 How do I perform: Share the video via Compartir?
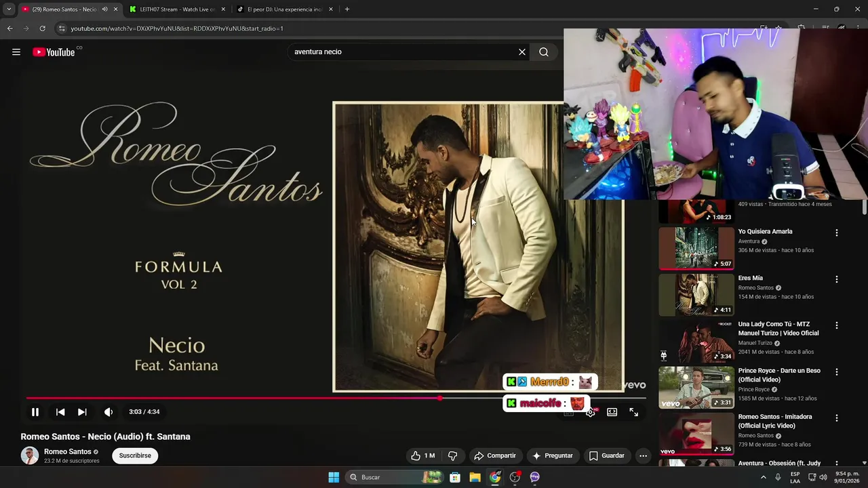tap(495, 455)
